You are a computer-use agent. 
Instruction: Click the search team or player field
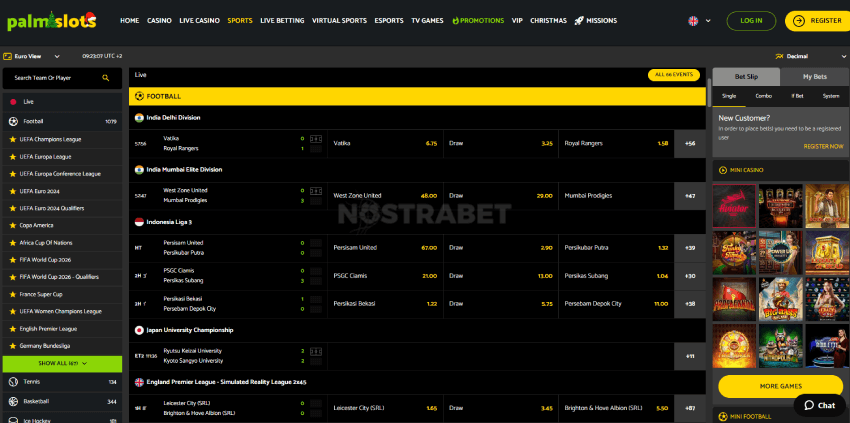tap(62, 78)
